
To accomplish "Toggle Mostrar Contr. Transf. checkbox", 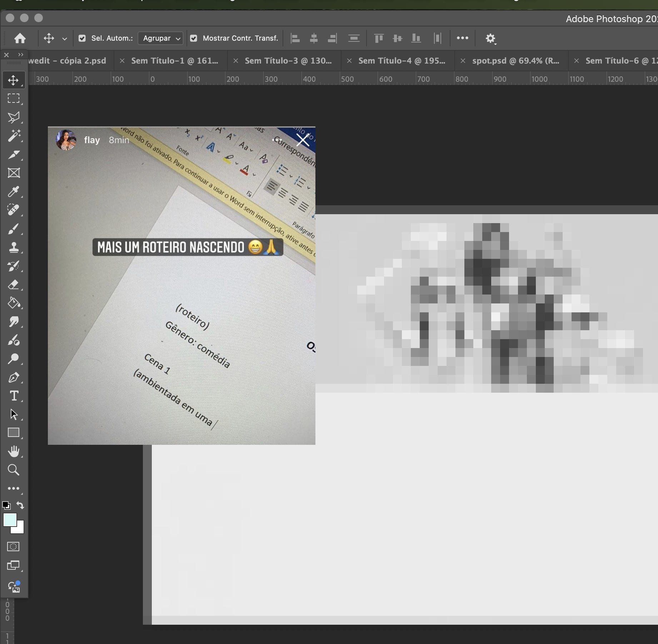I will tap(194, 38).
